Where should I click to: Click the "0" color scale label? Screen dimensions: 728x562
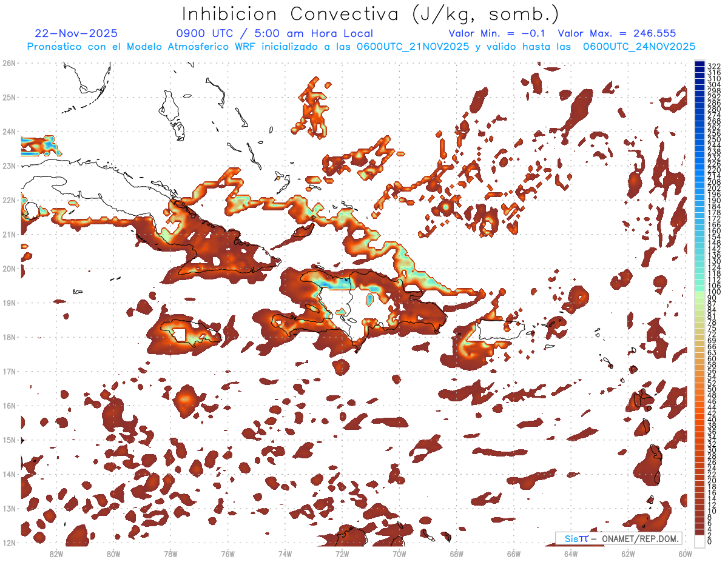(710, 541)
